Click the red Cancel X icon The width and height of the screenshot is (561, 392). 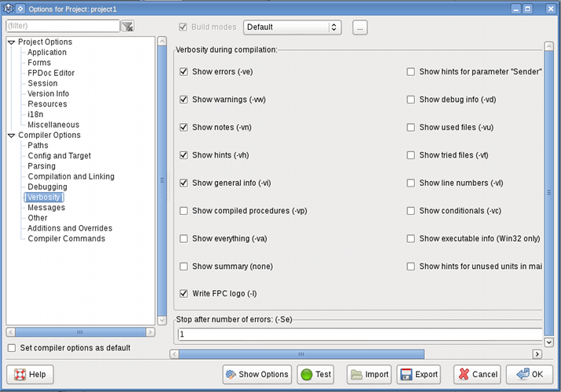click(462, 375)
